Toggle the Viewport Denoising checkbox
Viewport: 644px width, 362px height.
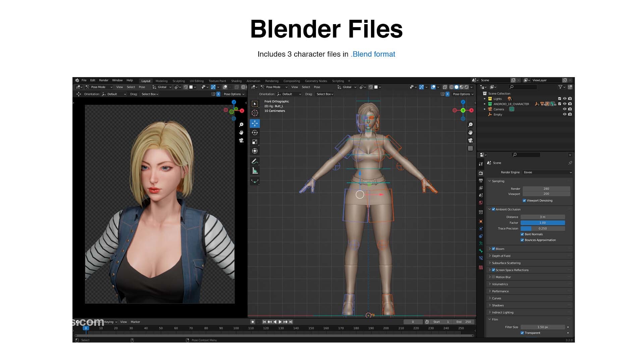pos(524,200)
